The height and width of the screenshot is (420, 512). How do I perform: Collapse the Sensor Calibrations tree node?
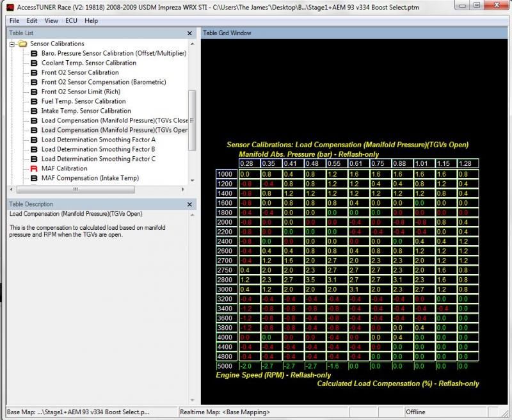pyautogui.click(x=12, y=44)
